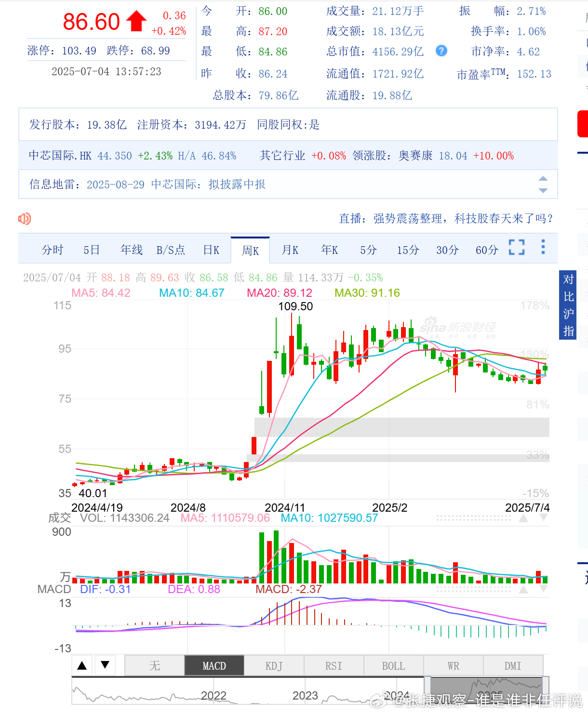Switch to 年线 tab

pyautogui.click(x=132, y=250)
